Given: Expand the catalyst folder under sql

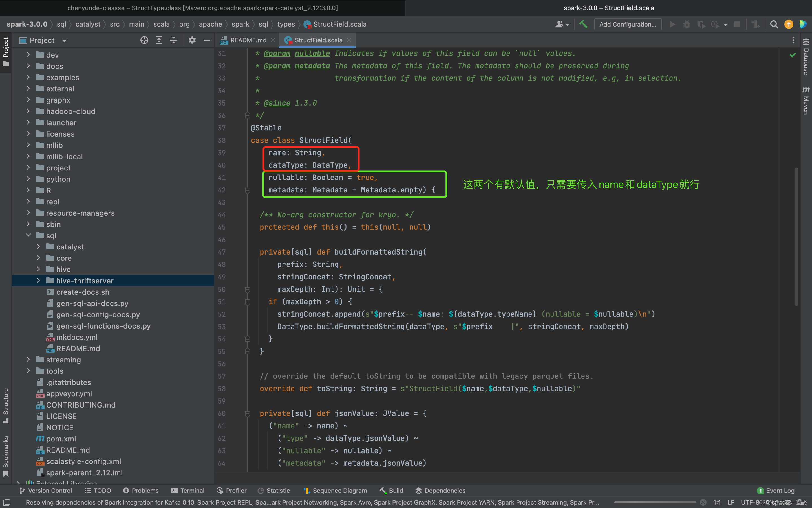Looking at the screenshot, I should click(x=38, y=247).
